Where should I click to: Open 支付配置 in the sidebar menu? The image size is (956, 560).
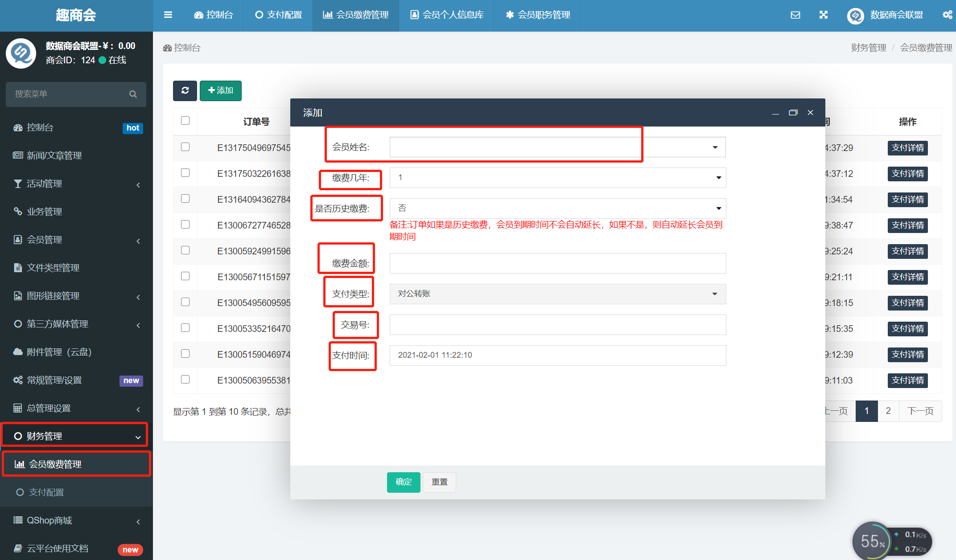tap(46, 492)
